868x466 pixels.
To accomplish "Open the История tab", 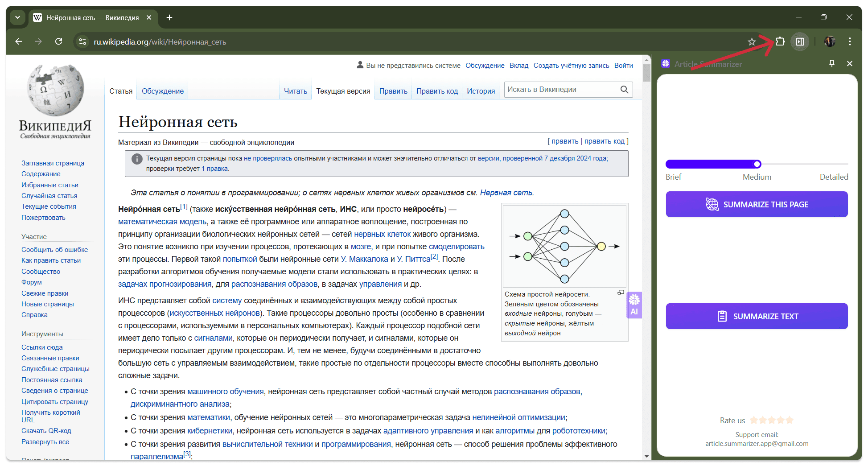I will coord(481,91).
